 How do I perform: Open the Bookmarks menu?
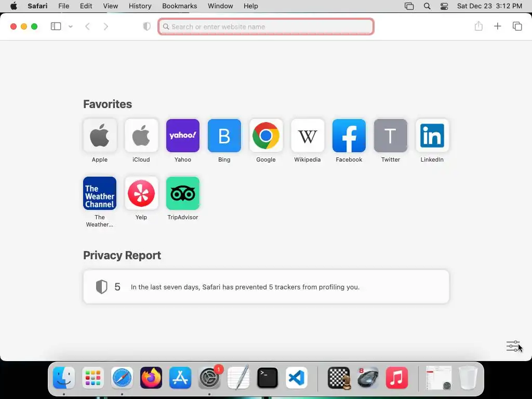tap(179, 6)
